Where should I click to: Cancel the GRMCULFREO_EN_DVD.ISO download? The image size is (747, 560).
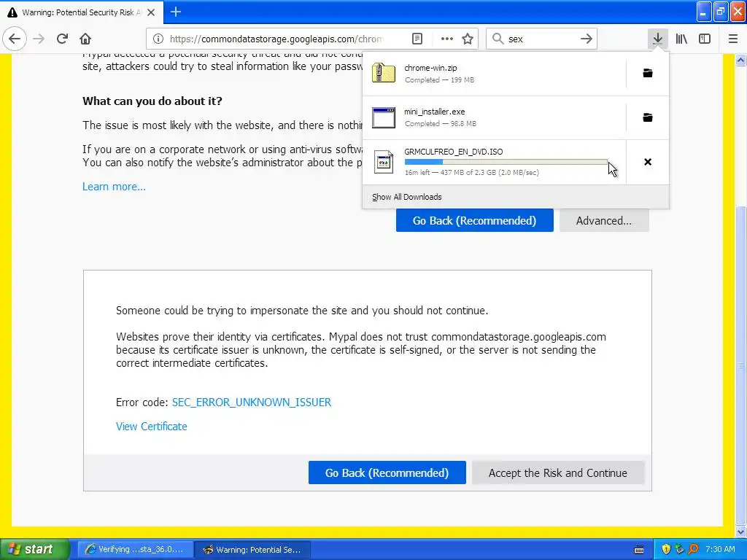[648, 162]
